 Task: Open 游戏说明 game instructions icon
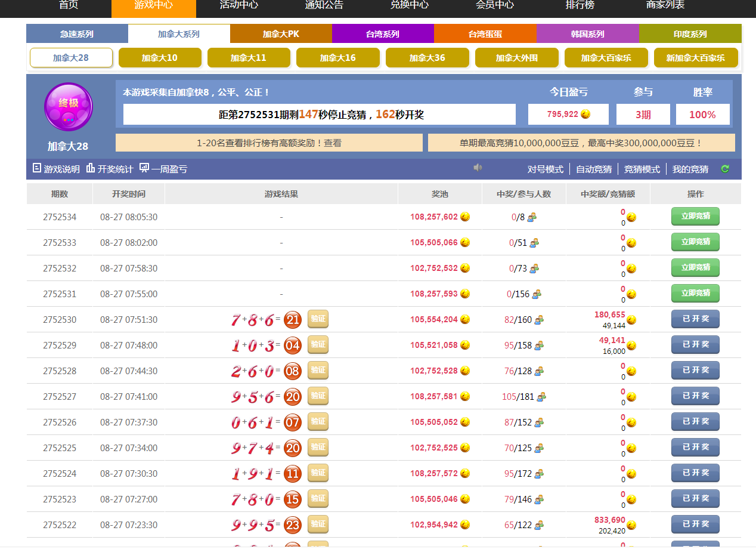pyautogui.click(x=37, y=168)
